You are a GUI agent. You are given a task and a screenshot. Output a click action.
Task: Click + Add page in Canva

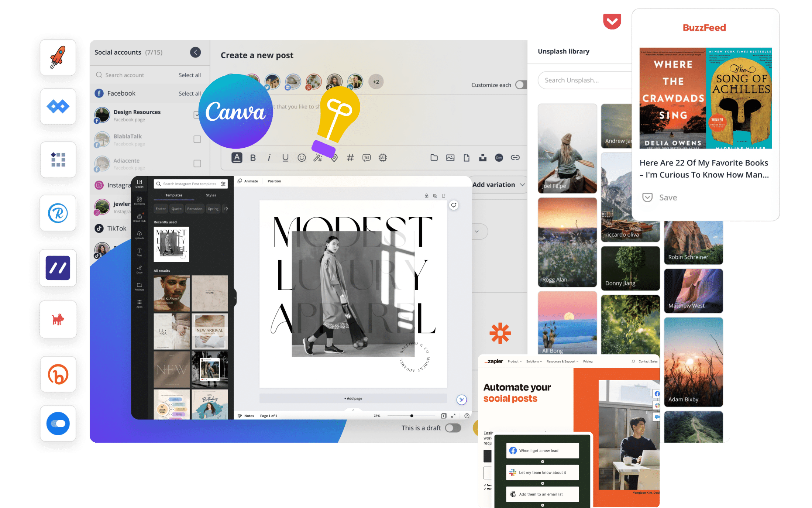(353, 398)
